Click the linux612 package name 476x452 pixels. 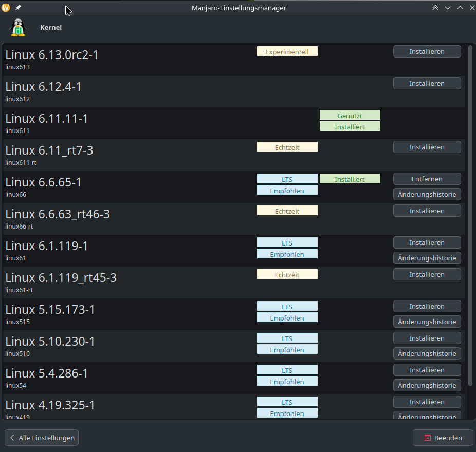pyautogui.click(x=17, y=99)
